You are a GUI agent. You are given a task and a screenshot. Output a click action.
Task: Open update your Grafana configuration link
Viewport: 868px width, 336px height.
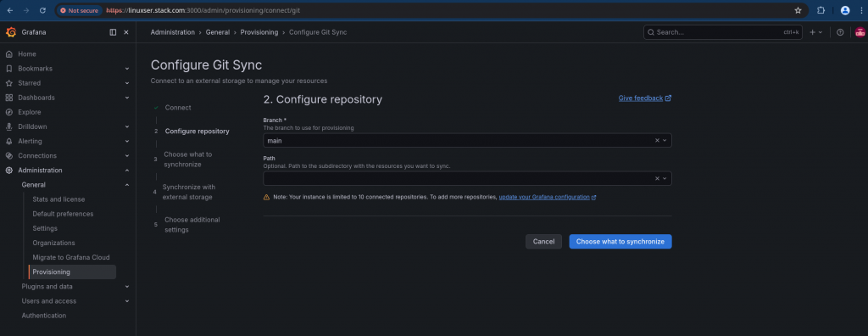click(x=548, y=197)
